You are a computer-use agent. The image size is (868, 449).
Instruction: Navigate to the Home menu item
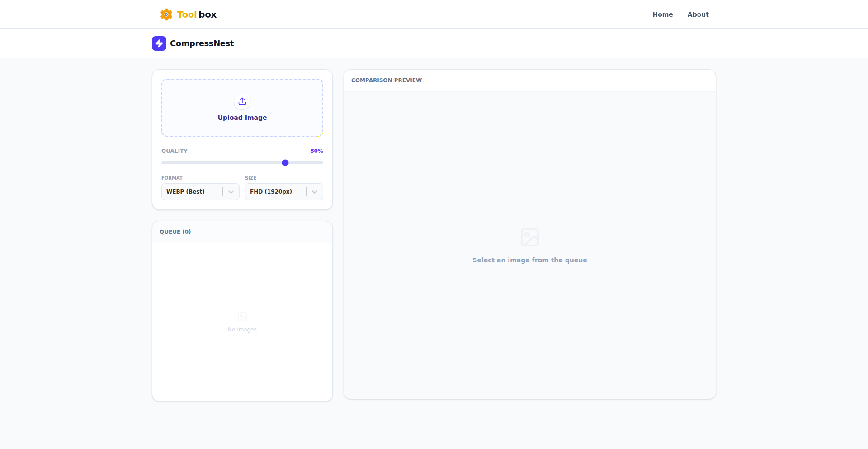coord(662,14)
